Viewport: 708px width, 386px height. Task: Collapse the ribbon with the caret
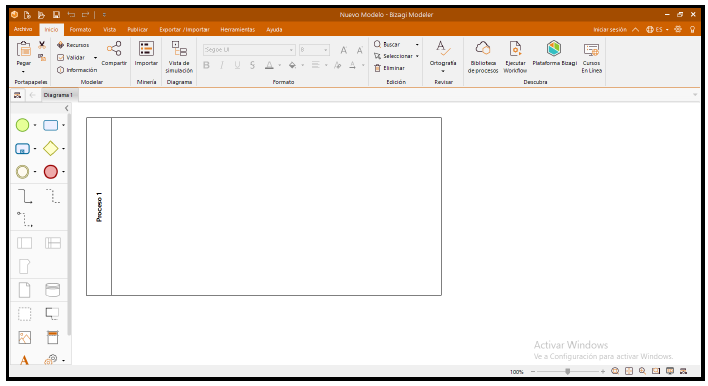[635, 29]
